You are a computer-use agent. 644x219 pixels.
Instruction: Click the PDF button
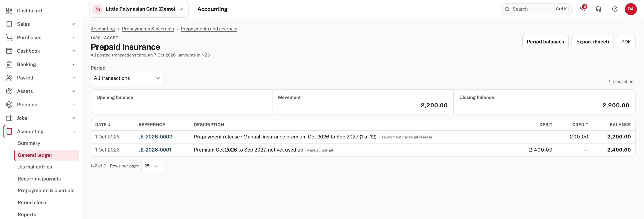pyautogui.click(x=626, y=42)
